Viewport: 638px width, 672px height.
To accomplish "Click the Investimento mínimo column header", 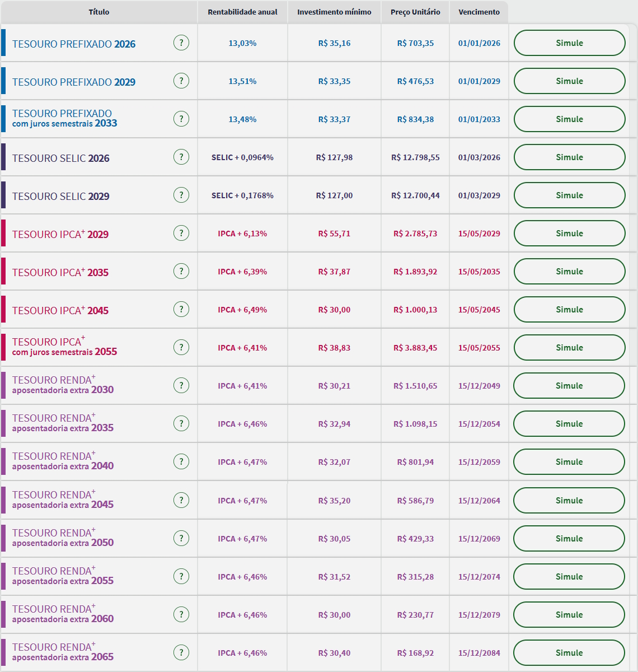I will tap(334, 12).
